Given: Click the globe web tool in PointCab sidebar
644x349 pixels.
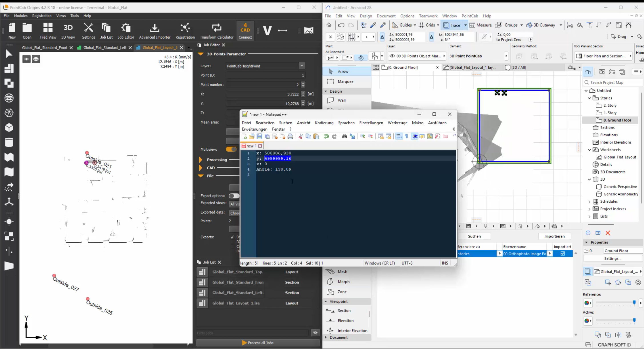Looking at the screenshot, I should (9, 98).
